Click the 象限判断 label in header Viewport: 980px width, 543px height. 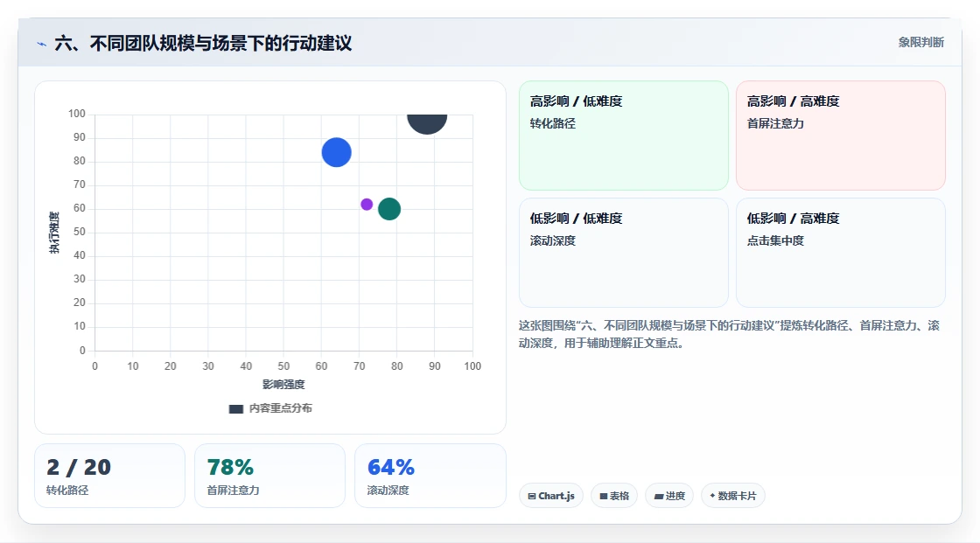coord(920,43)
